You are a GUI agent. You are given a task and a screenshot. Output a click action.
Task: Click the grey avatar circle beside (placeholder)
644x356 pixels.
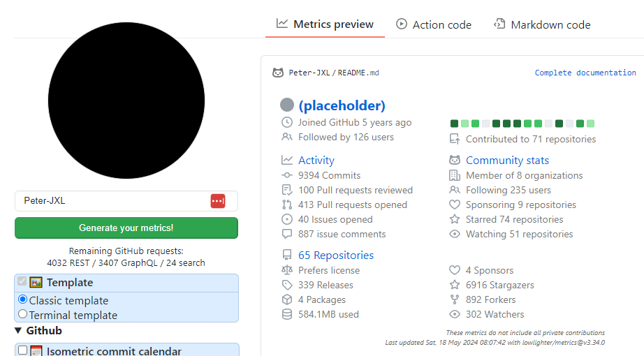click(x=286, y=105)
